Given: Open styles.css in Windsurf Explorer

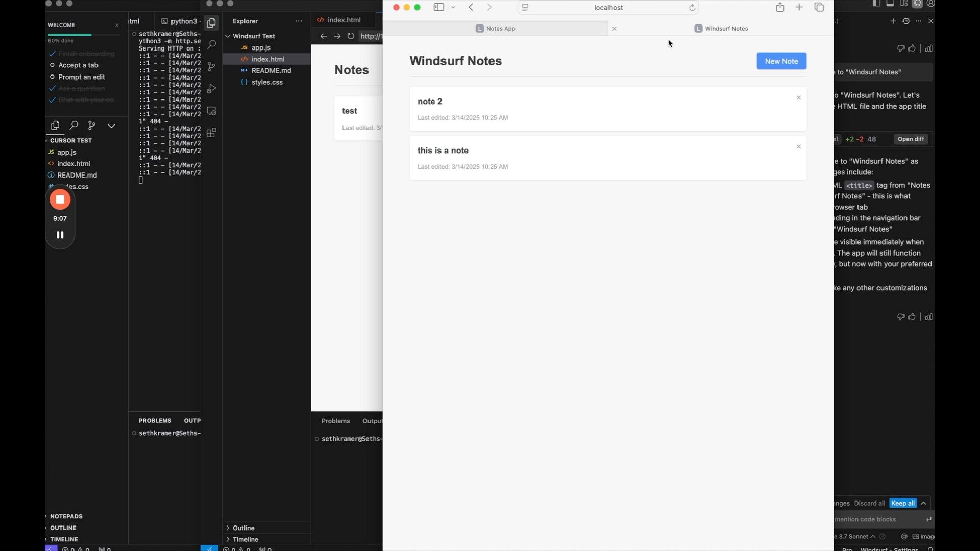Looking at the screenshot, I should 267,82.
